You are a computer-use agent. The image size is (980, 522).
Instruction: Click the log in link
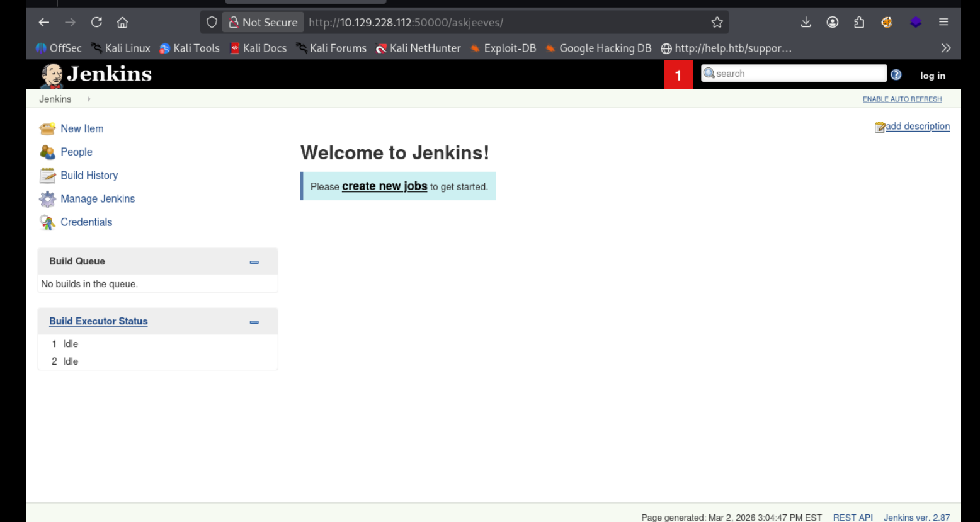click(x=932, y=76)
